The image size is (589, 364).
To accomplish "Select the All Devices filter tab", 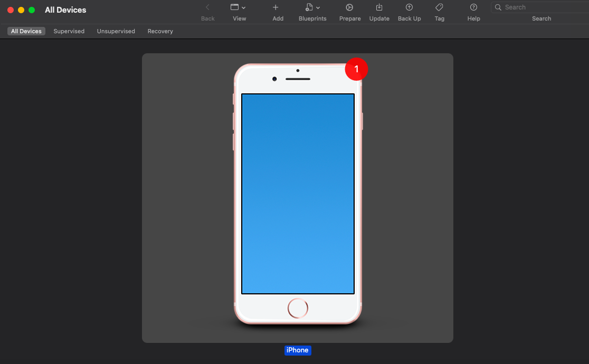I will point(26,31).
